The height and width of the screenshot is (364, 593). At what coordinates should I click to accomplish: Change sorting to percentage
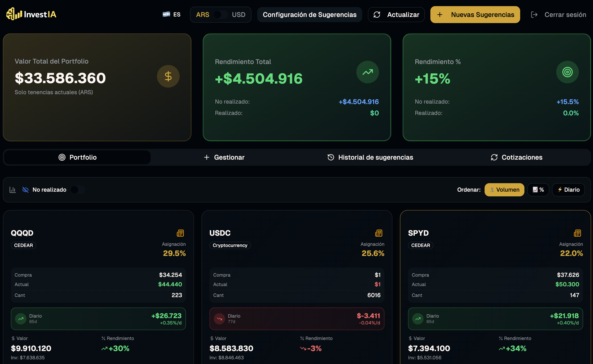538,190
